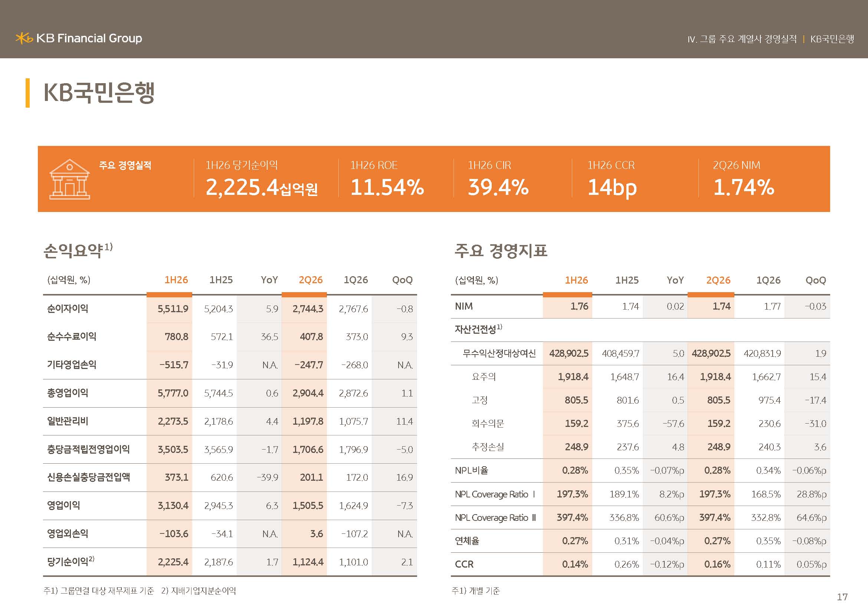Select the '순수수료이익' row label
The image size is (868, 614).
coord(72,336)
